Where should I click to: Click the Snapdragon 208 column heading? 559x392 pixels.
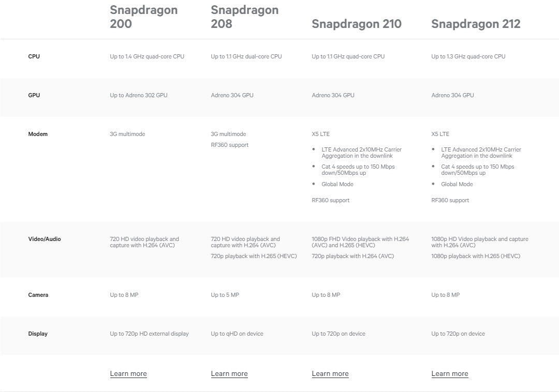click(x=244, y=17)
